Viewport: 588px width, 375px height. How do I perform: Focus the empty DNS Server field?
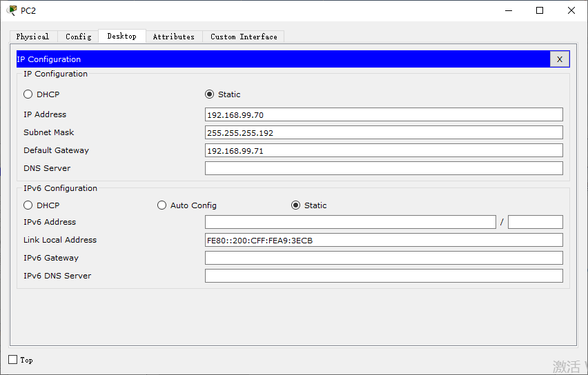384,168
